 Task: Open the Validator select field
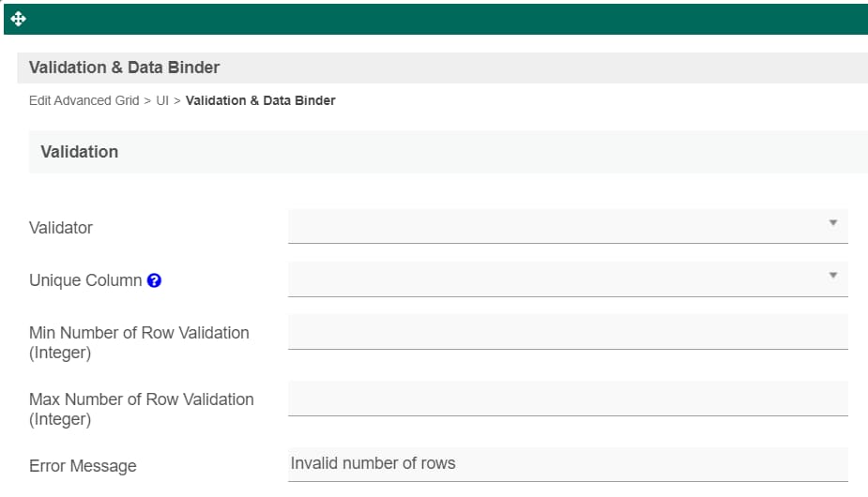tap(568, 226)
